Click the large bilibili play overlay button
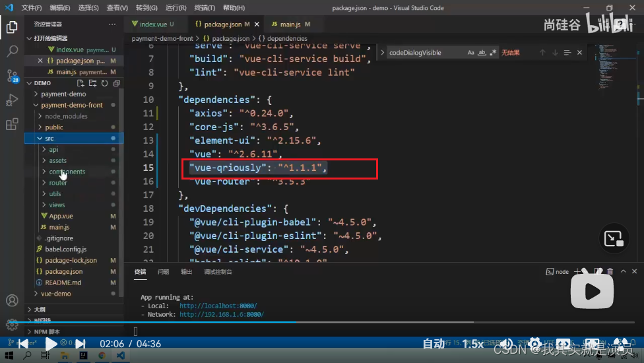644x363 pixels. click(593, 292)
